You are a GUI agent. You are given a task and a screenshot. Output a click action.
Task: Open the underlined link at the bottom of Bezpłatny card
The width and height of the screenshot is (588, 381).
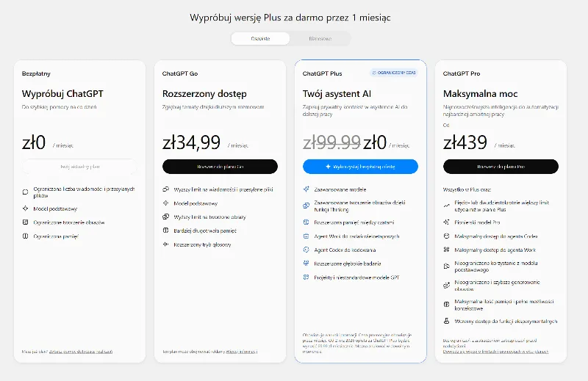tap(81, 352)
